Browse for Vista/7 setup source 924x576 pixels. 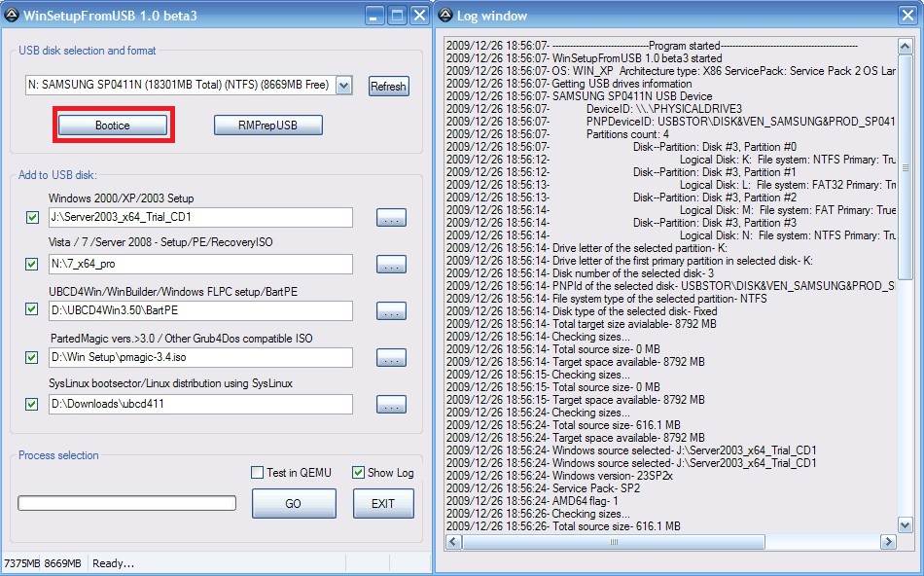coord(391,265)
